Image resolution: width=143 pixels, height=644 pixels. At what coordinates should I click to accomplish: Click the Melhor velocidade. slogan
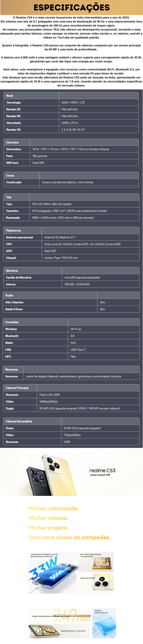[53, 508]
